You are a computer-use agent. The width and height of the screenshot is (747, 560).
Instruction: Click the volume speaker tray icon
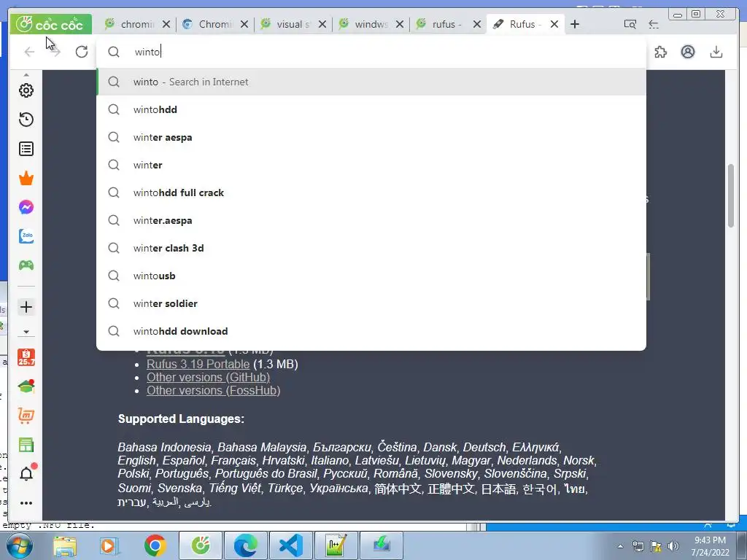(x=673, y=546)
